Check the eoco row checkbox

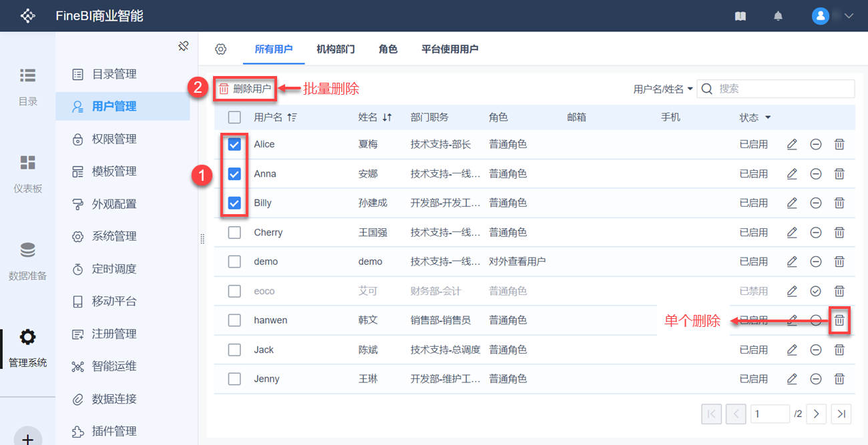pyautogui.click(x=234, y=291)
